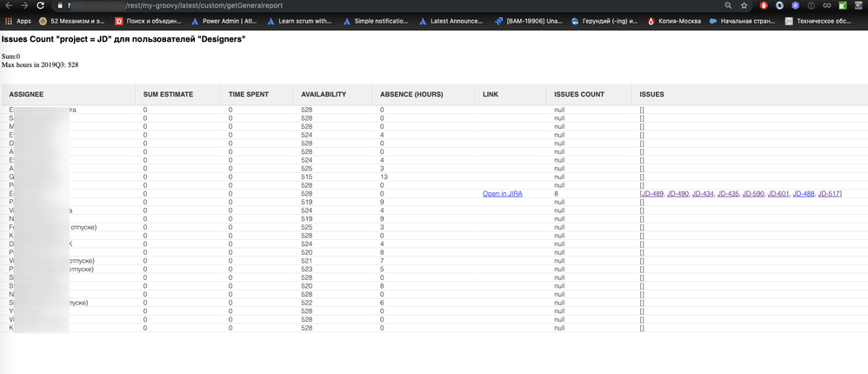This screenshot has width=868, height=374.
Task: Open the 'Поиск и объедин...' bookmark
Action: pos(149,22)
